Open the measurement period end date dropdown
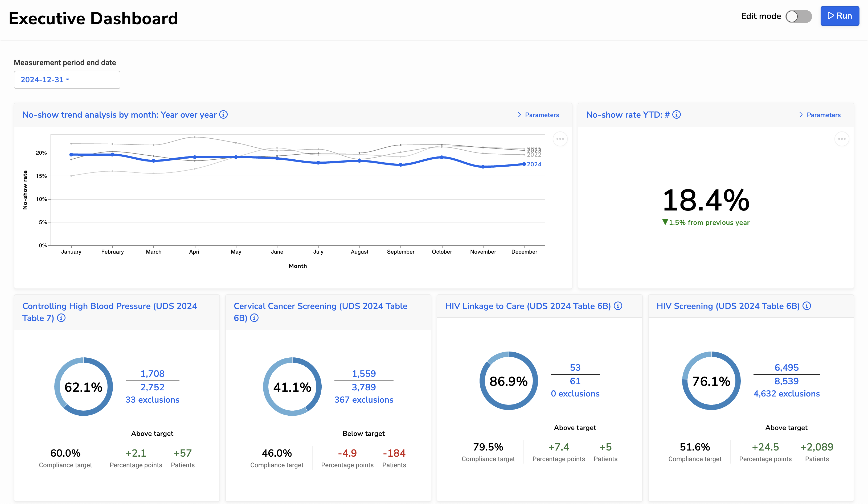This screenshot has height=504, width=868. 67,80
